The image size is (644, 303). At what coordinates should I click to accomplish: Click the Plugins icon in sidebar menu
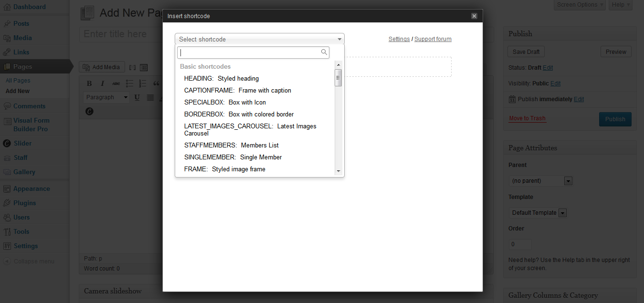click(x=7, y=203)
